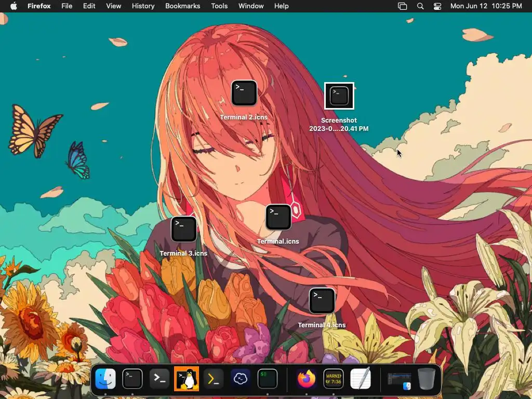Click the 'Terminal.icns' file name label
The height and width of the screenshot is (399, 532).
(278, 242)
